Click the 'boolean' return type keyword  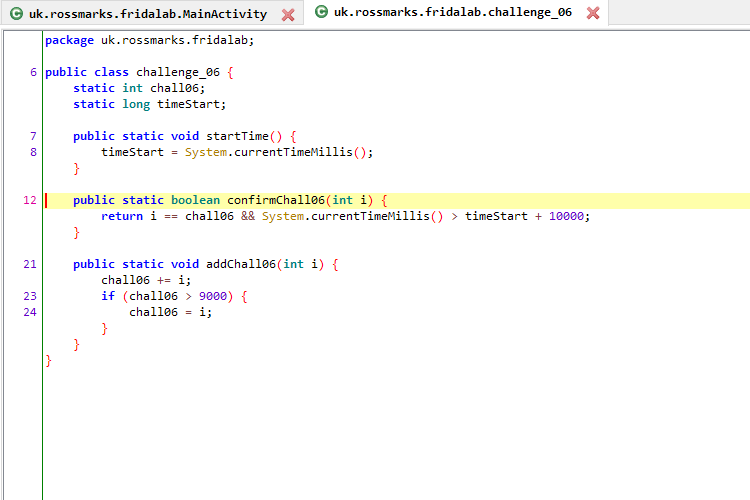pyautogui.click(x=196, y=200)
